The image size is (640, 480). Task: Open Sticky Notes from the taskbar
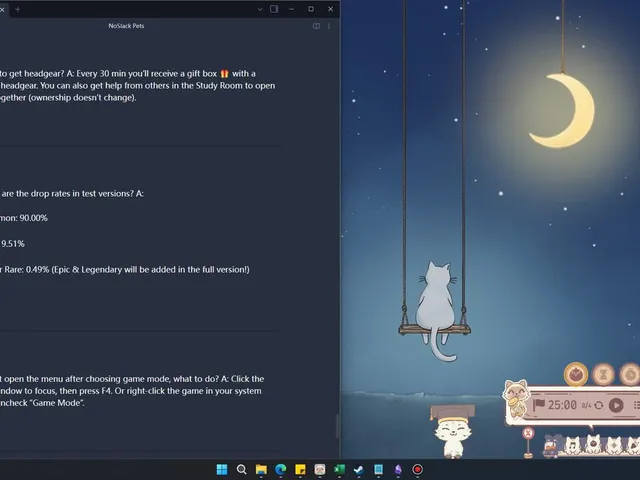point(300,469)
